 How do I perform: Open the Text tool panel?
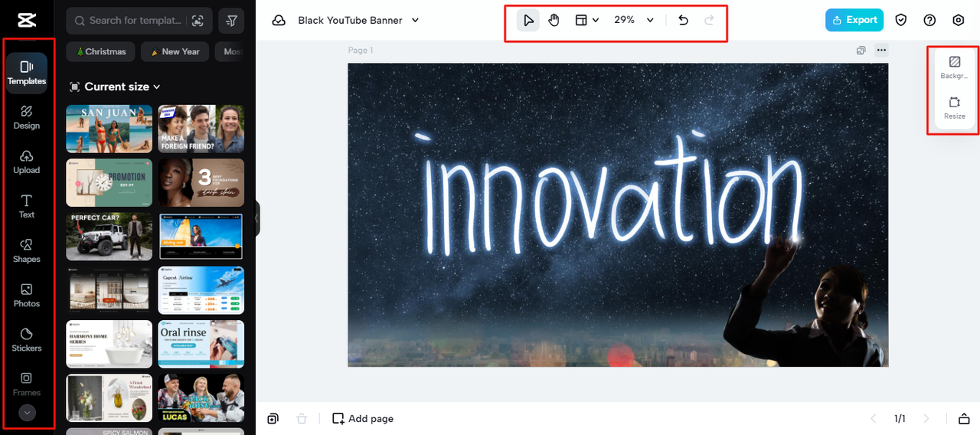tap(27, 206)
